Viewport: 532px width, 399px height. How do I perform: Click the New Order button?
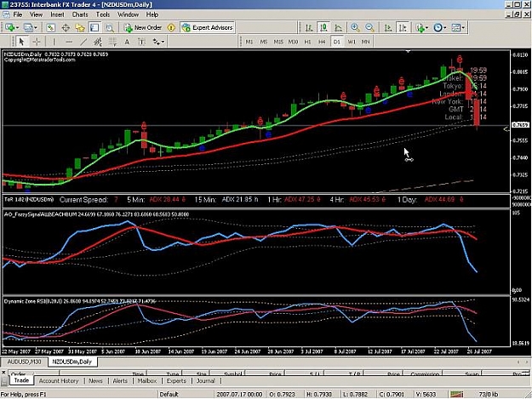[143, 28]
